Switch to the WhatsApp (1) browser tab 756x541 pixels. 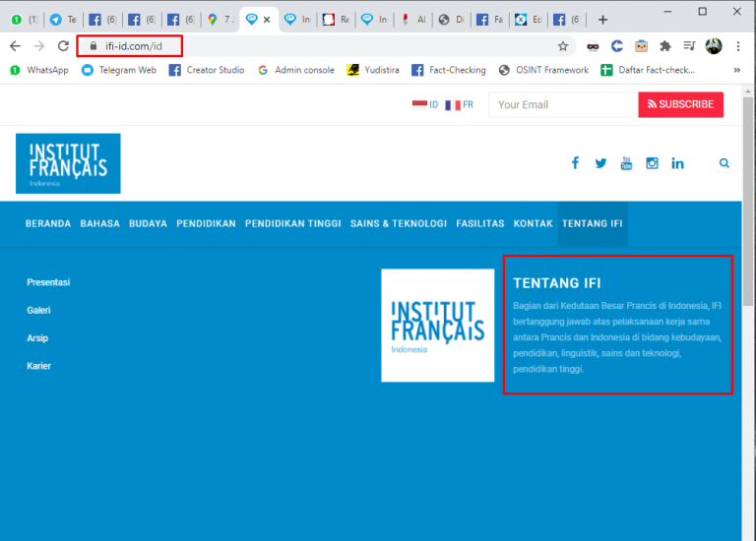(25, 20)
